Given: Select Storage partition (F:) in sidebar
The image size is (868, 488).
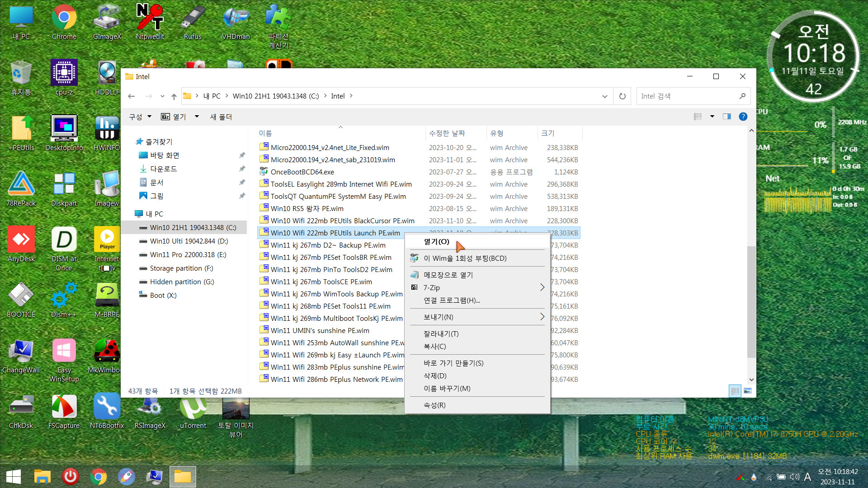Looking at the screenshot, I should click(181, 268).
